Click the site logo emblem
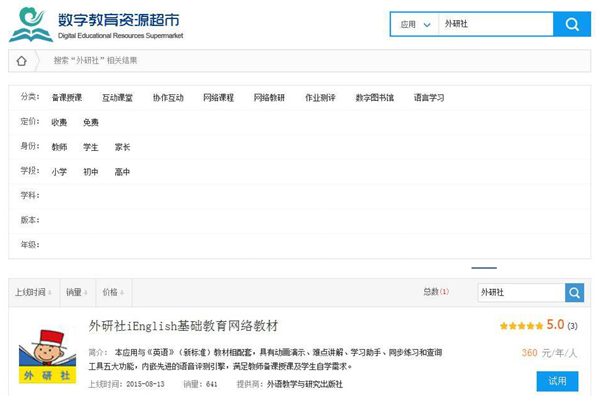The image size is (600, 396). (31, 24)
